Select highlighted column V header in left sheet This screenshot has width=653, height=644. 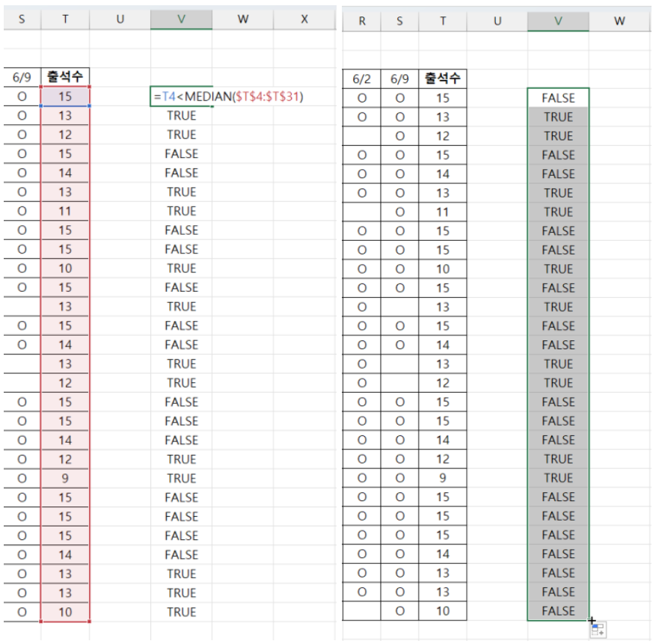181,19
